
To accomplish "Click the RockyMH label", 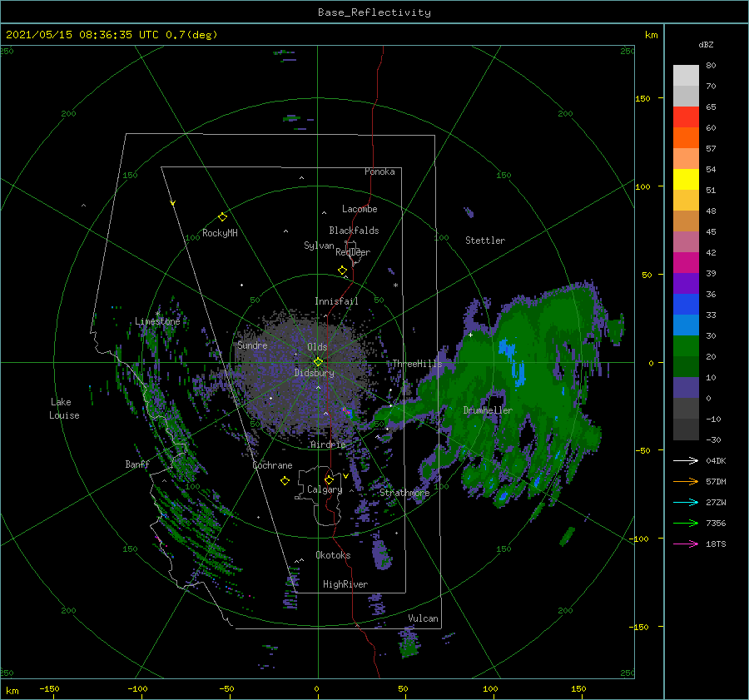I will pyautogui.click(x=220, y=233).
